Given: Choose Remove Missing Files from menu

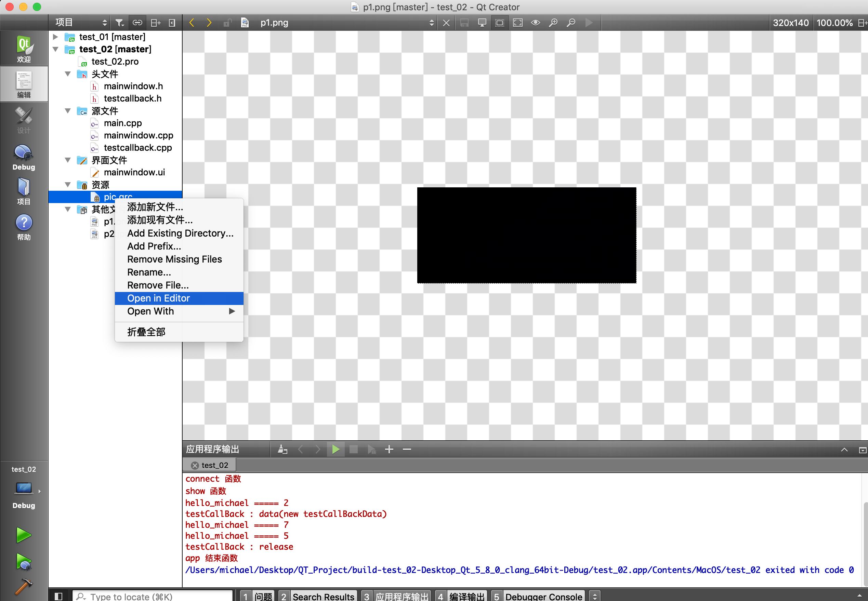Looking at the screenshot, I should coord(174,259).
